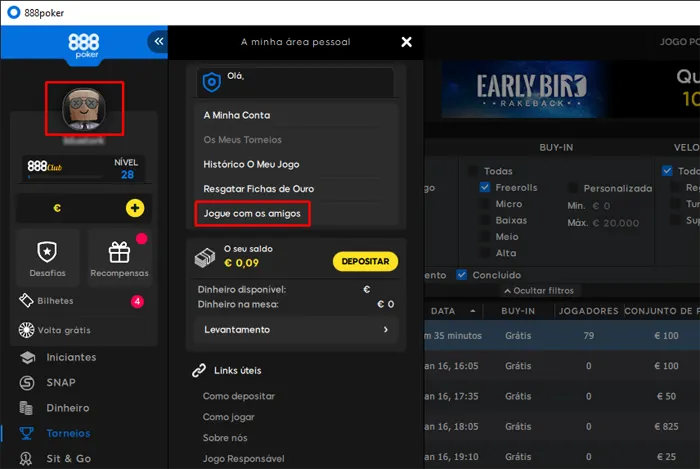Click the yellow DEPOSITAR button

pos(365,261)
